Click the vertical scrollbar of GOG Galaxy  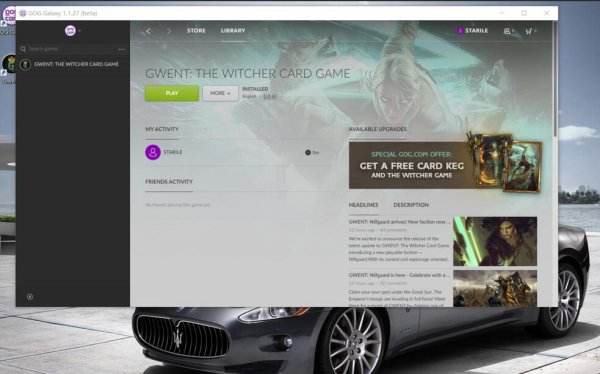(556, 78)
